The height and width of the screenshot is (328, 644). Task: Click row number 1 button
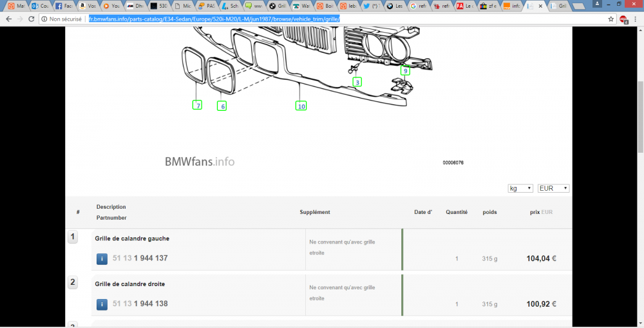tap(72, 236)
